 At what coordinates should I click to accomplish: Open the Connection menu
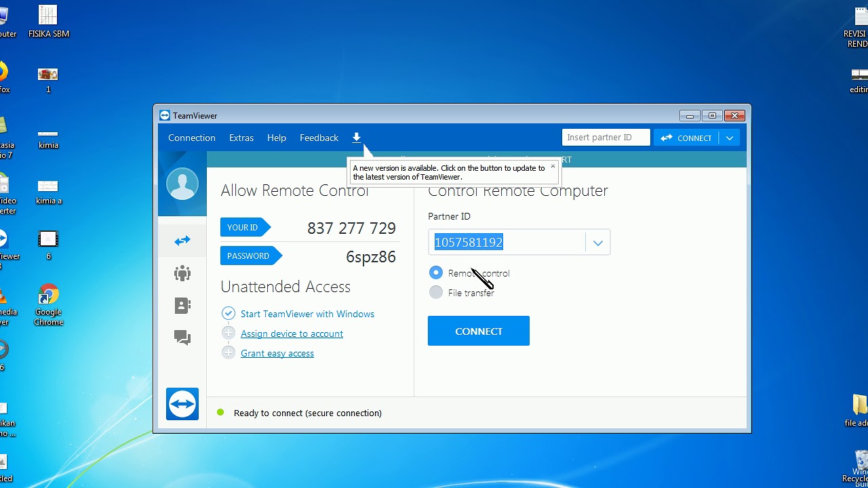tap(192, 138)
